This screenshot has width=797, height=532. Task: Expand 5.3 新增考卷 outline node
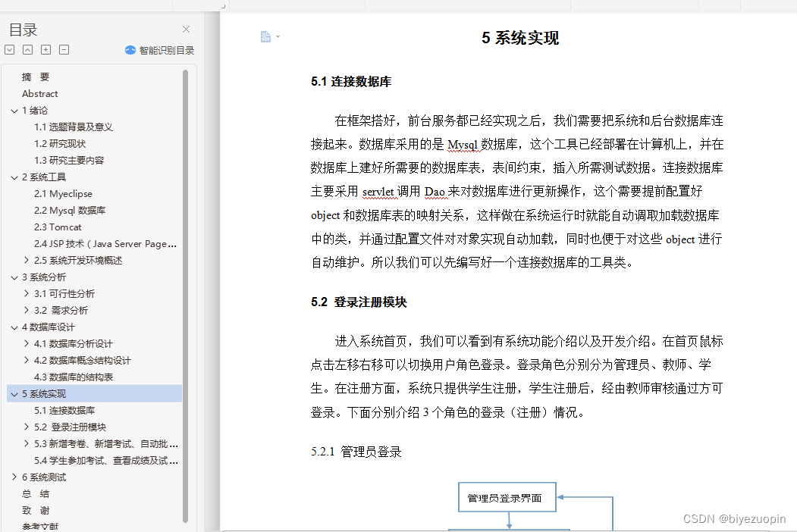click(x=27, y=443)
